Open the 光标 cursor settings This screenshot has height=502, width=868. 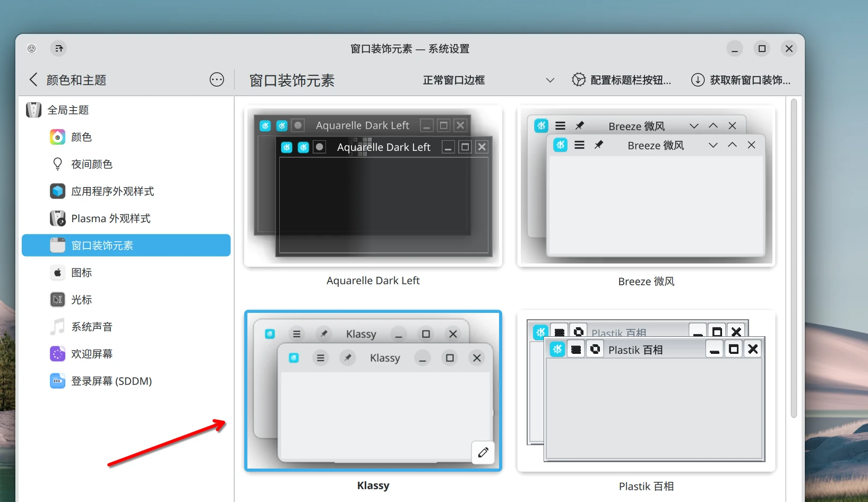(81, 300)
